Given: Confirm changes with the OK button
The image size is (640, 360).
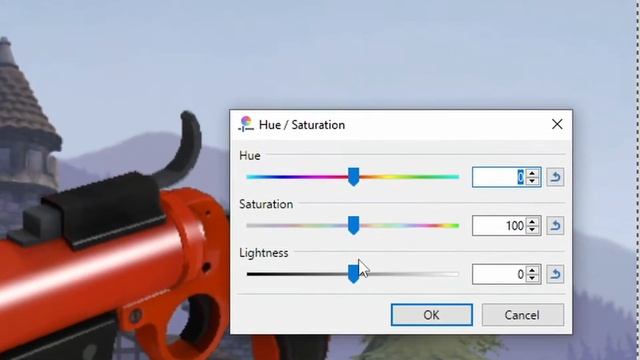Looking at the screenshot, I should (x=431, y=315).
